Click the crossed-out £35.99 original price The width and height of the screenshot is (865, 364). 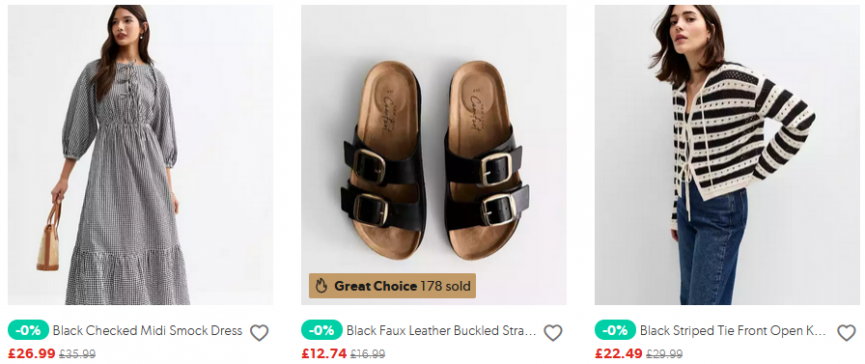point(77,354)
